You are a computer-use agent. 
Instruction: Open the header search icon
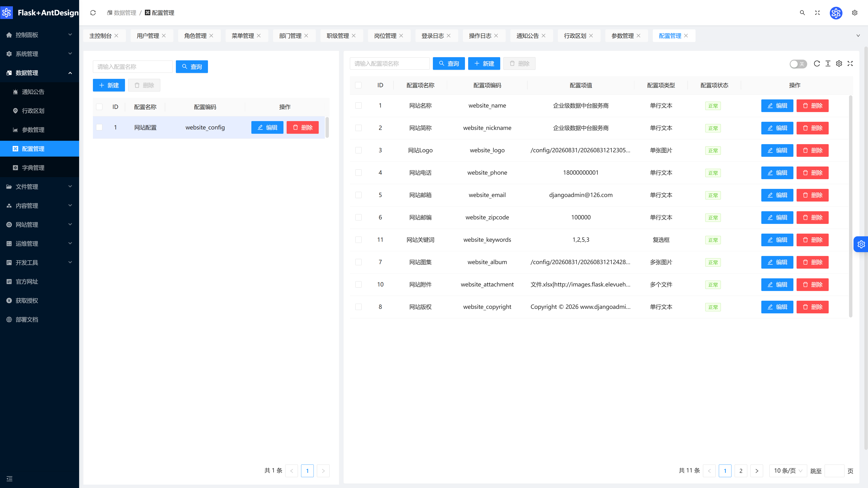(802, 13)
